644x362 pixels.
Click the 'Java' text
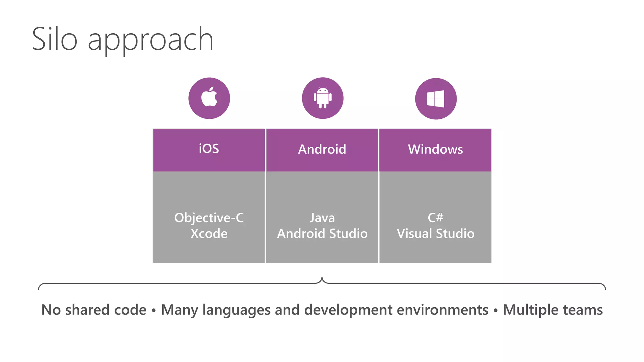[x=322, y=218]
